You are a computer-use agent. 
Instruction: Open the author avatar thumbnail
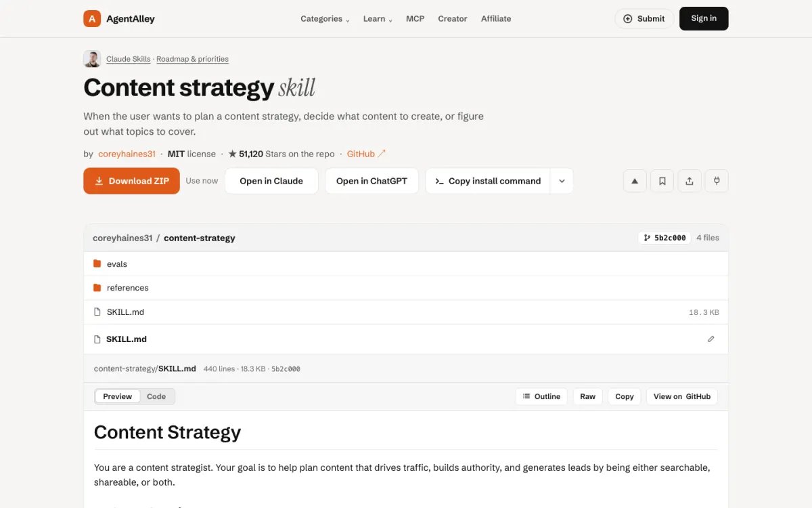pos(92,59)
